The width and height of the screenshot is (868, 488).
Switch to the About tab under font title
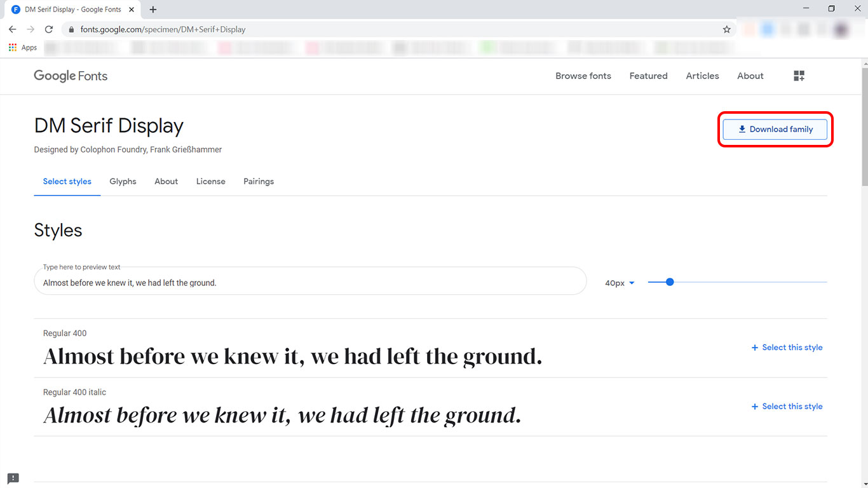point(166,181)
